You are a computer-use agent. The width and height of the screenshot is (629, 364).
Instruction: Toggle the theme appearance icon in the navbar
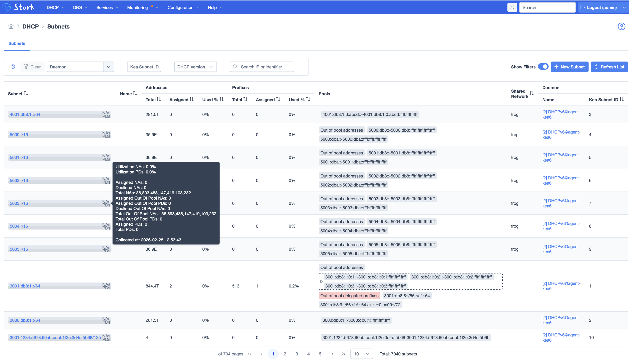[512, 7]
